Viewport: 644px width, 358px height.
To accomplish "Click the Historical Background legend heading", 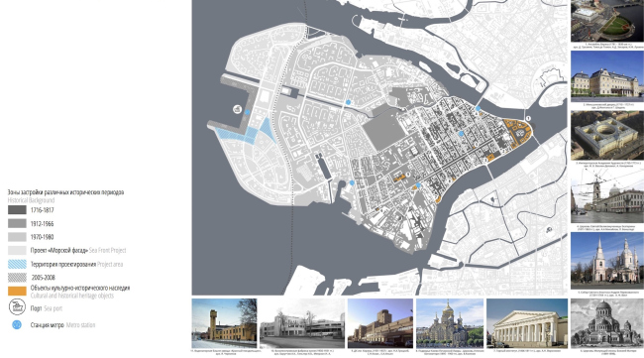I will [x=31, y=200].
